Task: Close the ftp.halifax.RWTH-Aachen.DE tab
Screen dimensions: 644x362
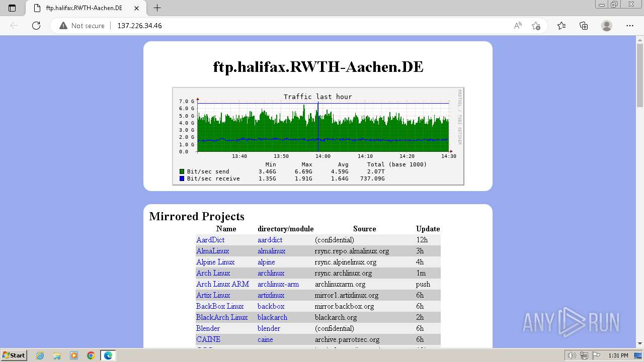Action: [x=136, y=8]
